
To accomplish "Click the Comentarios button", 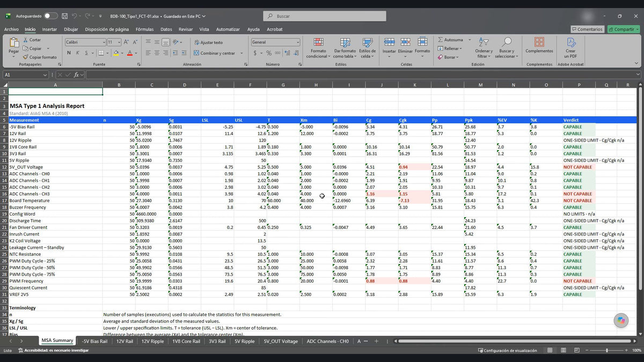I will tap(587, 29).
